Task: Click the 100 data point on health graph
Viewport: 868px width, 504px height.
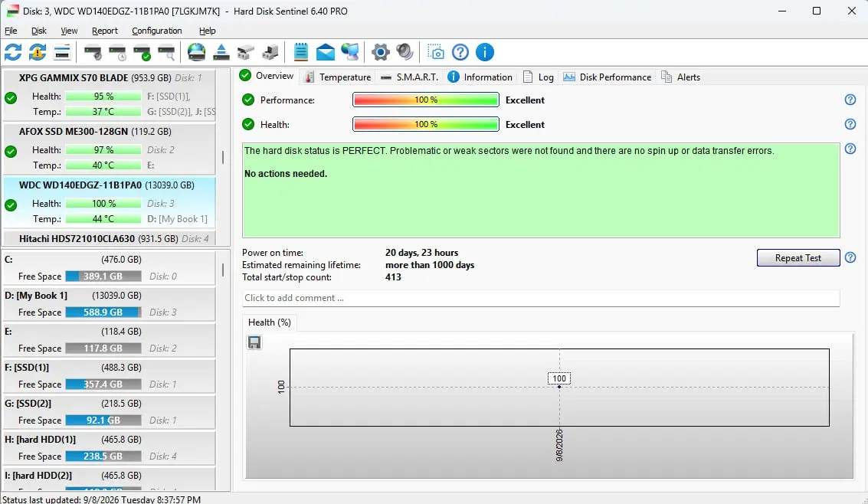Action: click(x=559, y=387)
